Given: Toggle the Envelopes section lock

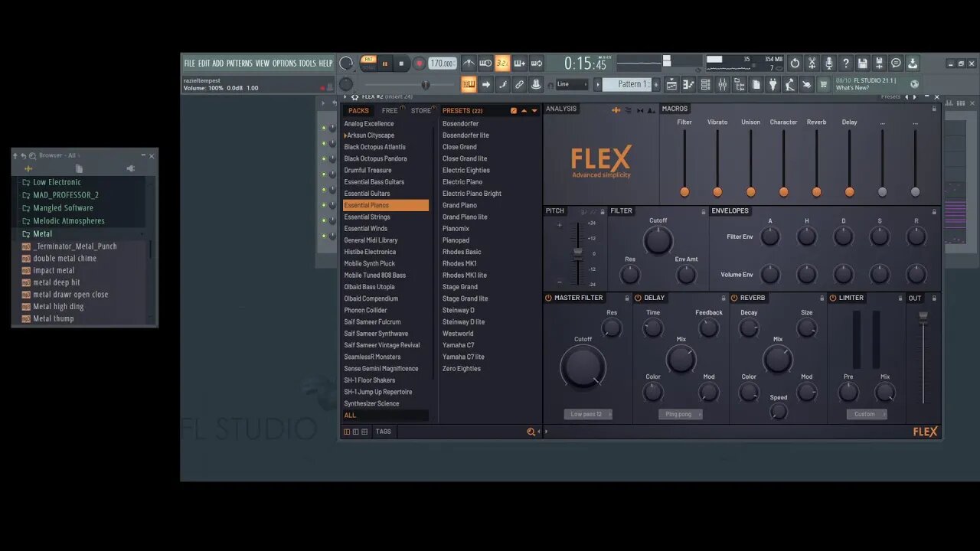Looking at the screenshot, I should (934, 211).
